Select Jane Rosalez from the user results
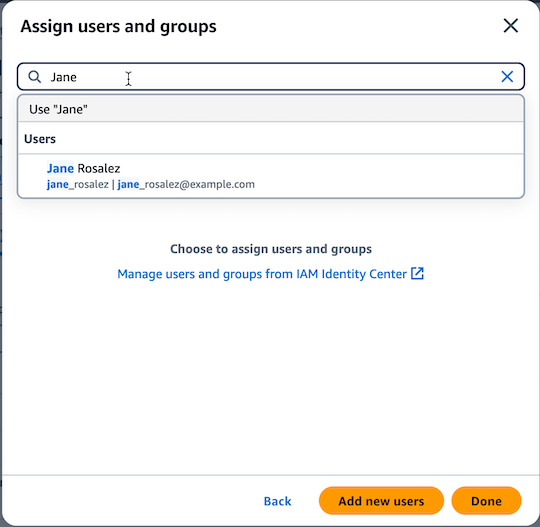The height and width of the screenshot is (527, 540). click(x=271, y=176)
